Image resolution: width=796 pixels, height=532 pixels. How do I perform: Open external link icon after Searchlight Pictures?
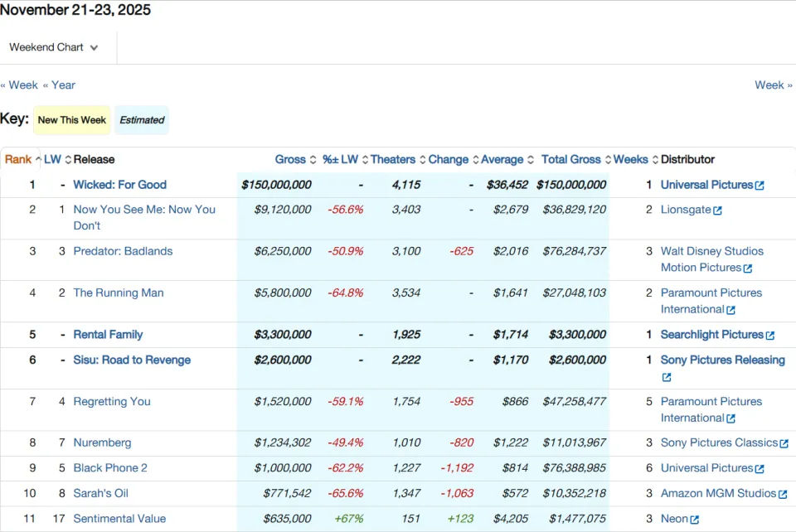point(770,336)
